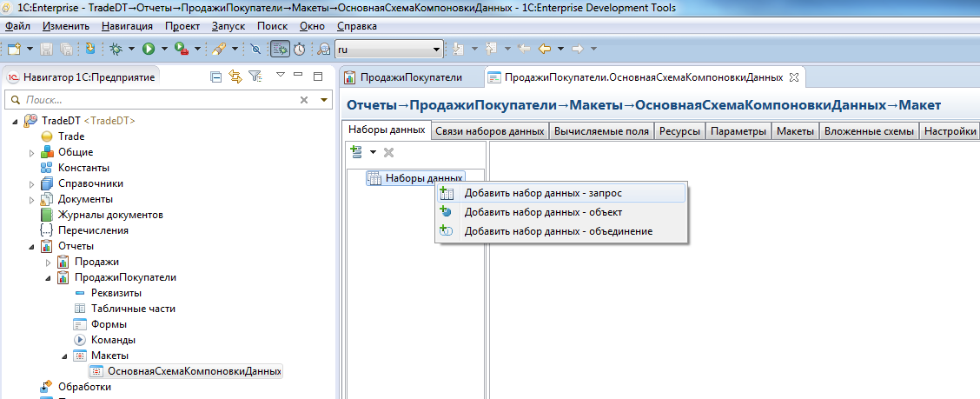Open the Справка menu
The height and width of the screenshot is (399, 980).
click(357, 26)
